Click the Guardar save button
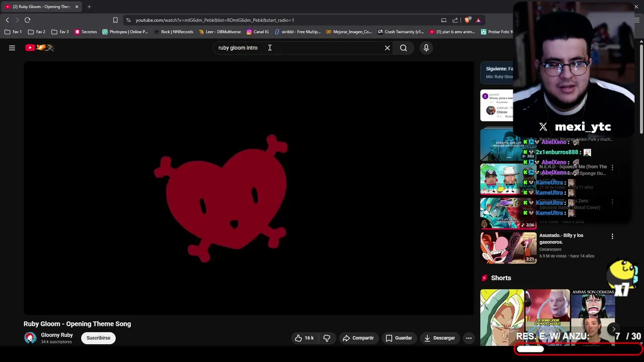The height and width of the screenshot is (362, 644). 399,338
